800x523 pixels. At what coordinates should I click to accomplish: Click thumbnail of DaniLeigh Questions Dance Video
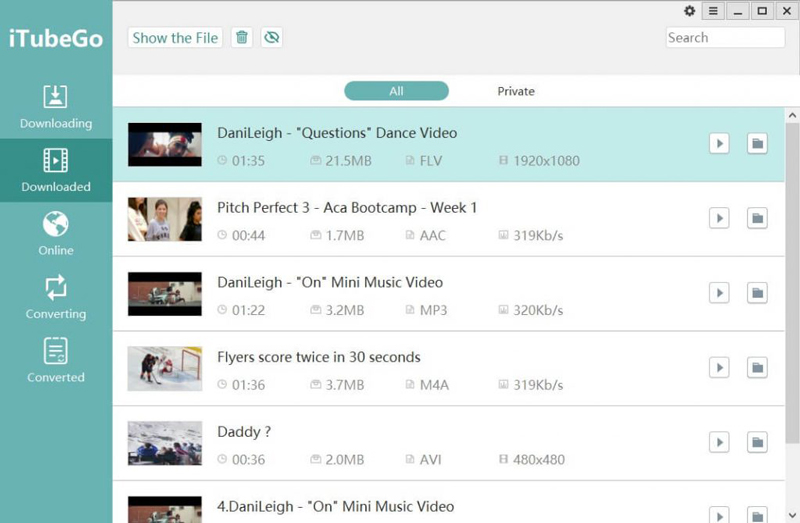point(165,144)
